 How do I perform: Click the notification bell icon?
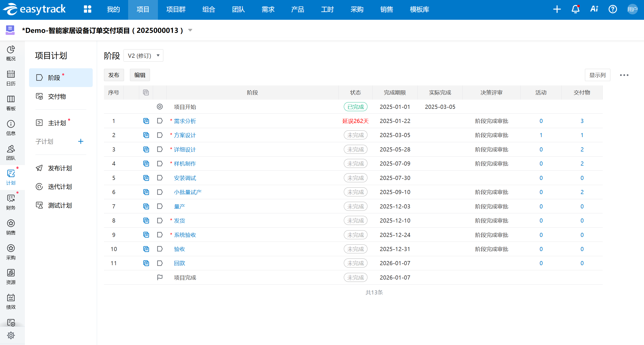(x=575, y=9)
